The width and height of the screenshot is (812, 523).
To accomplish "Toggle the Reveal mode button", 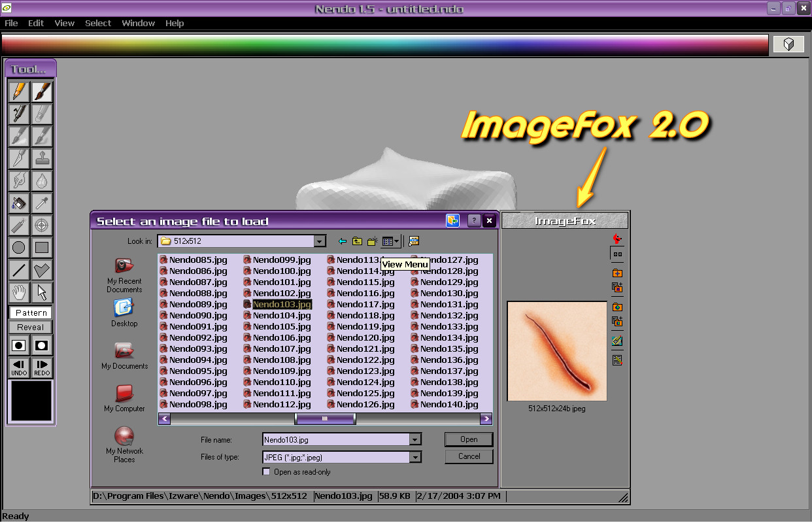I will [30, 328].
